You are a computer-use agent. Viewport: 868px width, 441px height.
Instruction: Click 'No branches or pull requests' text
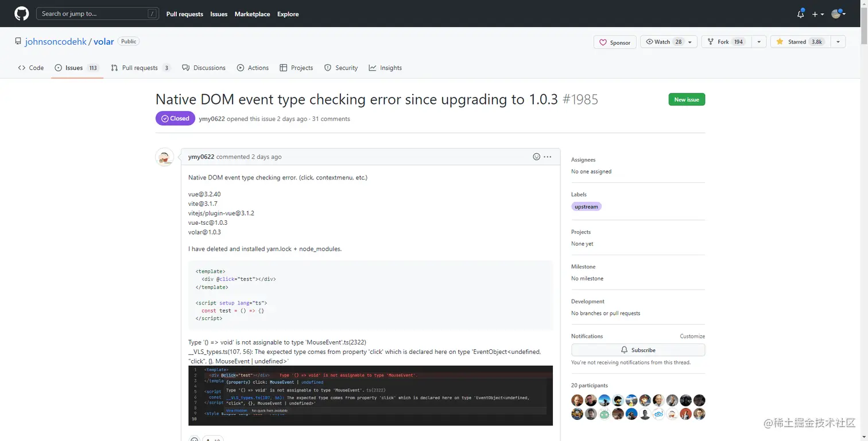606,313
